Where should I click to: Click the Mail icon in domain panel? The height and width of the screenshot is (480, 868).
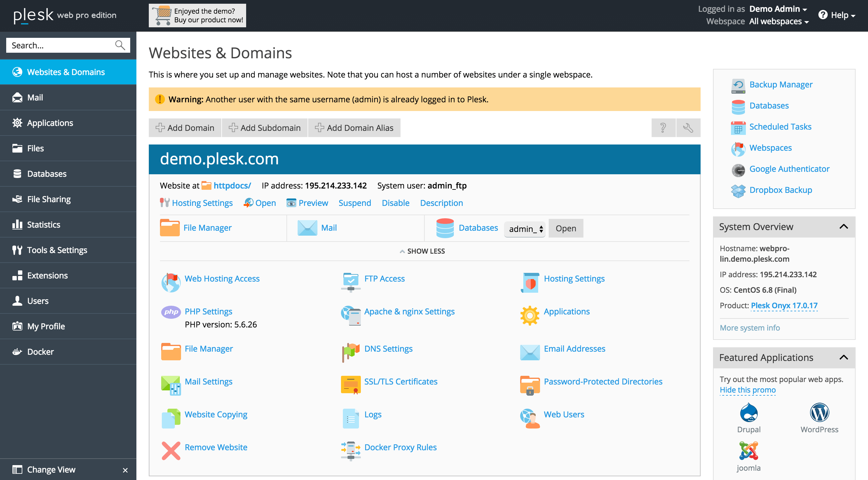307,227
